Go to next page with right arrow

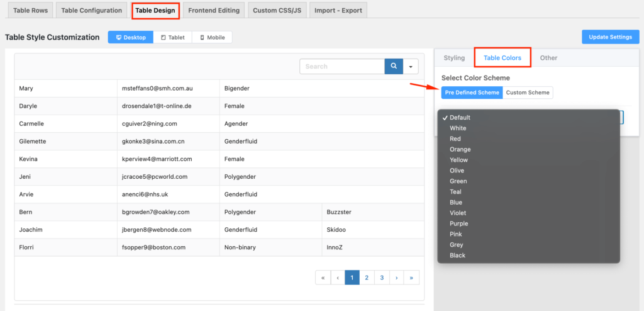coord(397,277)
